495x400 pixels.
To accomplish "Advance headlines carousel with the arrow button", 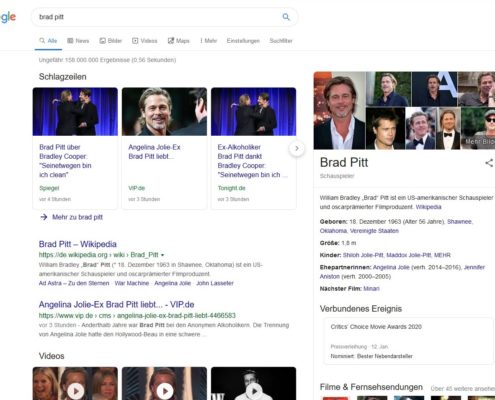I will point(297,148).
